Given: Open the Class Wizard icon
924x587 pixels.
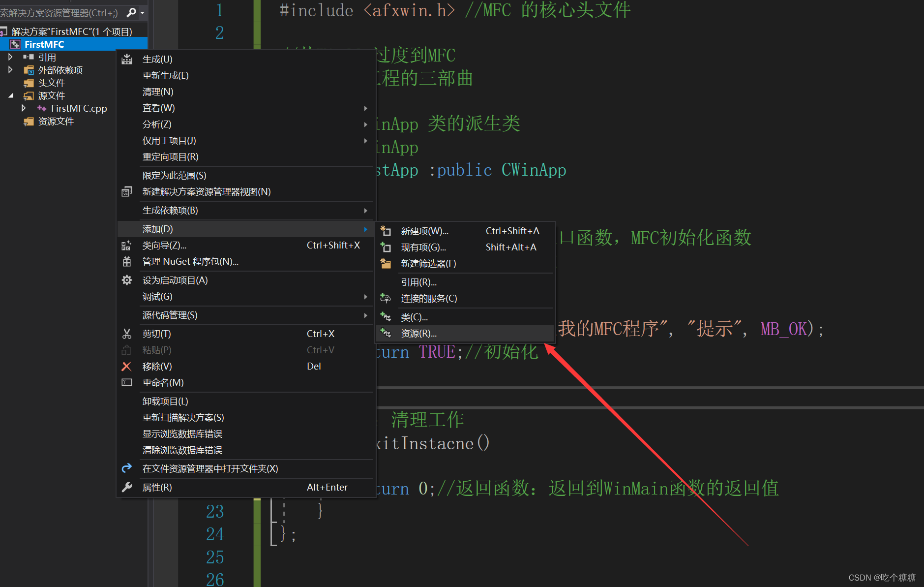Looking at the screenshot, I should coord(127,246).
